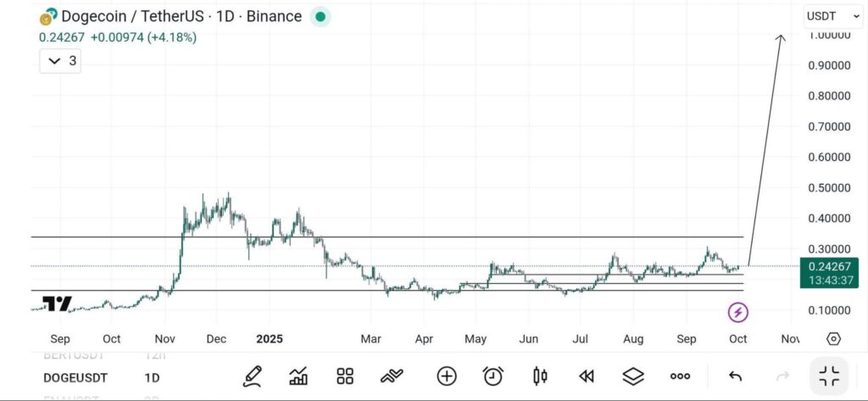
Task: Open the drawing tools pencil icon
Action: click(252, 376)
